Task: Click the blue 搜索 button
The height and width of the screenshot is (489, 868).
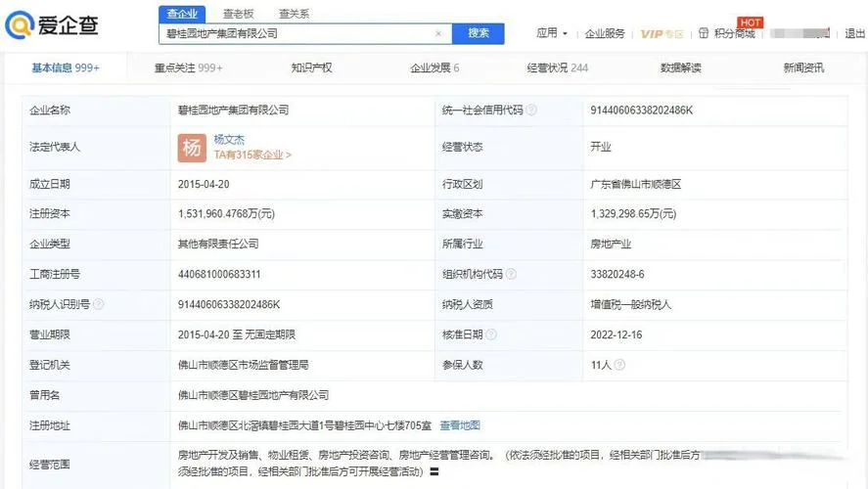Action: click(x=479, y=33)
